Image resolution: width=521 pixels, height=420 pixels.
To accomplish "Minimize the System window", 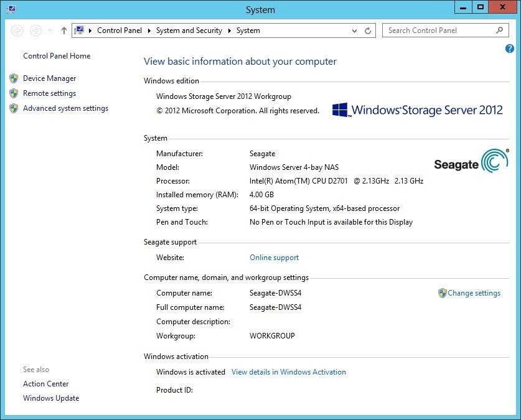I will pyautogui.click(x=463, y=7).
